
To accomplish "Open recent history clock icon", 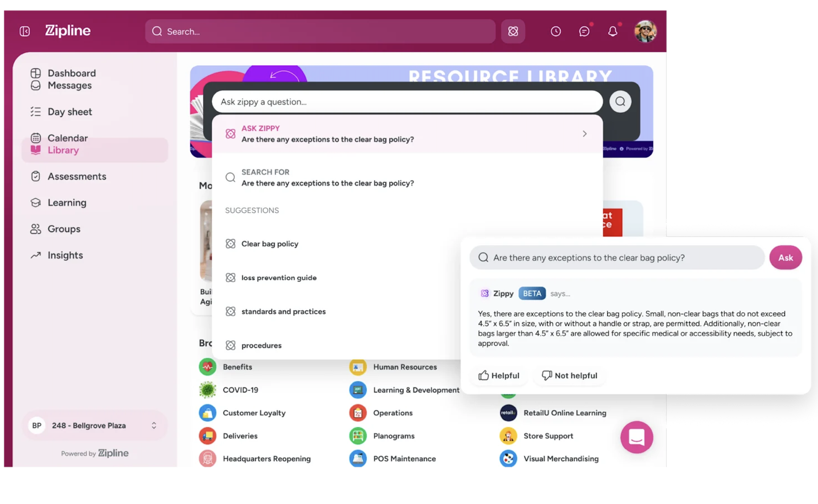I will click(556, 31).
